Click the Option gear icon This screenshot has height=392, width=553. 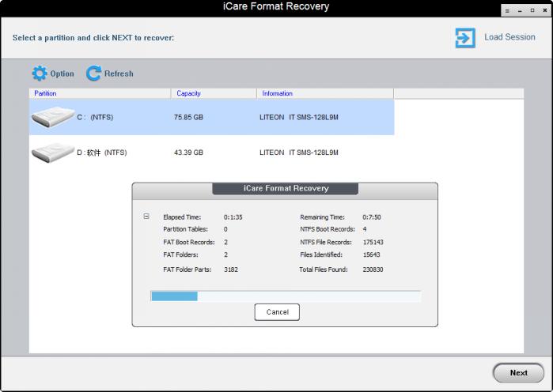pyautogui.click(x=39, y=73)
